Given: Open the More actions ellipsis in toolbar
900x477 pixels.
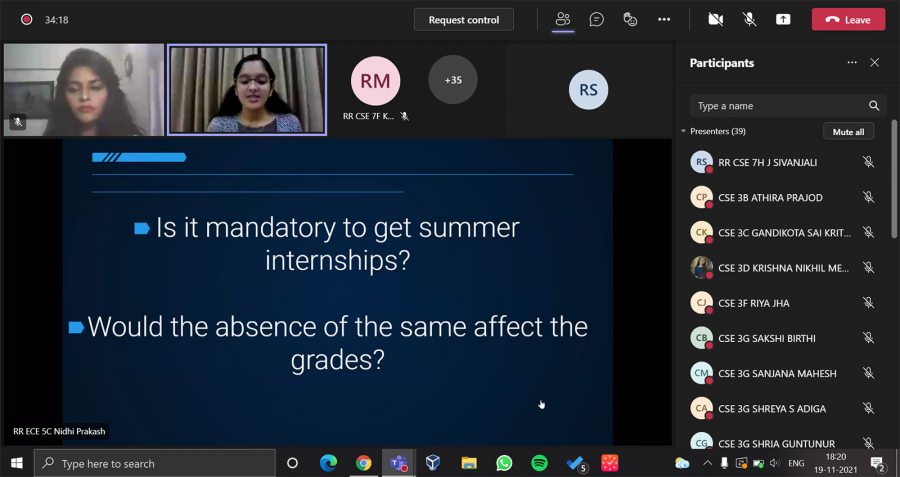Looking at the screenshot, I should click(x=664, y=19).
